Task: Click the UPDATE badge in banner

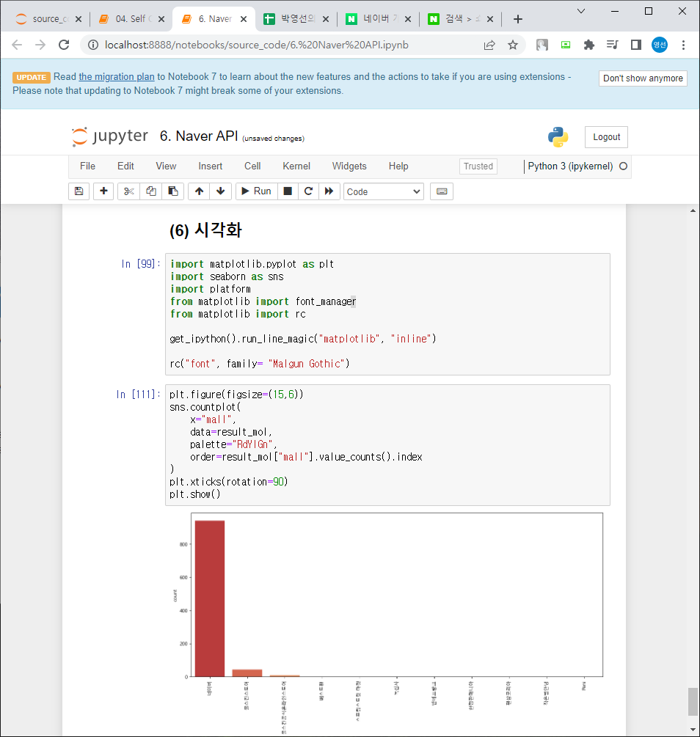Action: tap(31, 77)
